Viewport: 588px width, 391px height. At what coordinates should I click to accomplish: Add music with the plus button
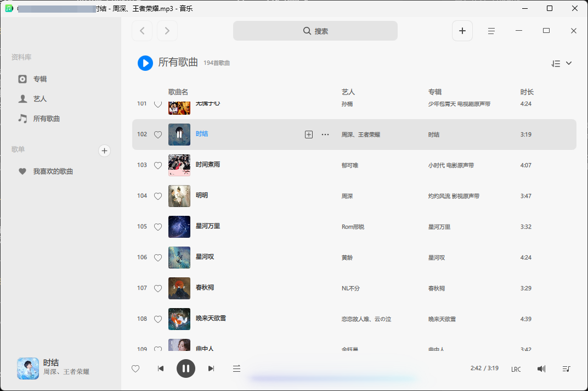pyautogui.click(x=462, y=31)
